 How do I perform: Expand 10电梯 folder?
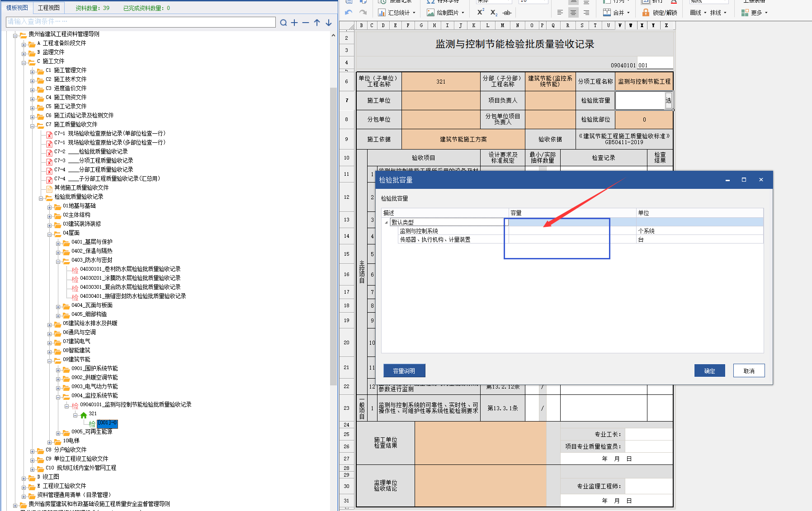pos(49,442)
